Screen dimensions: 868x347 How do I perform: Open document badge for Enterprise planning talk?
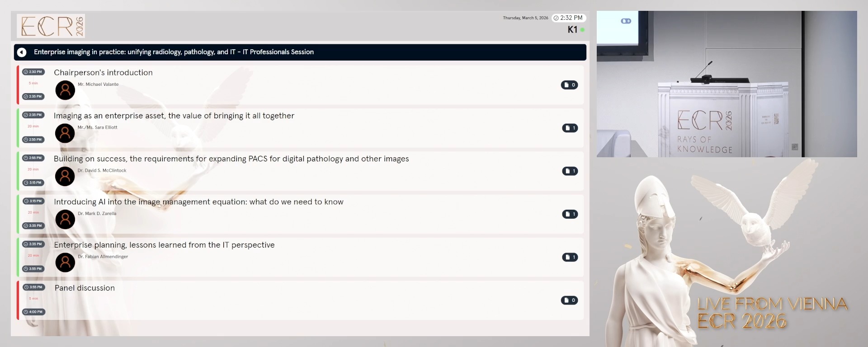point(570,257)
